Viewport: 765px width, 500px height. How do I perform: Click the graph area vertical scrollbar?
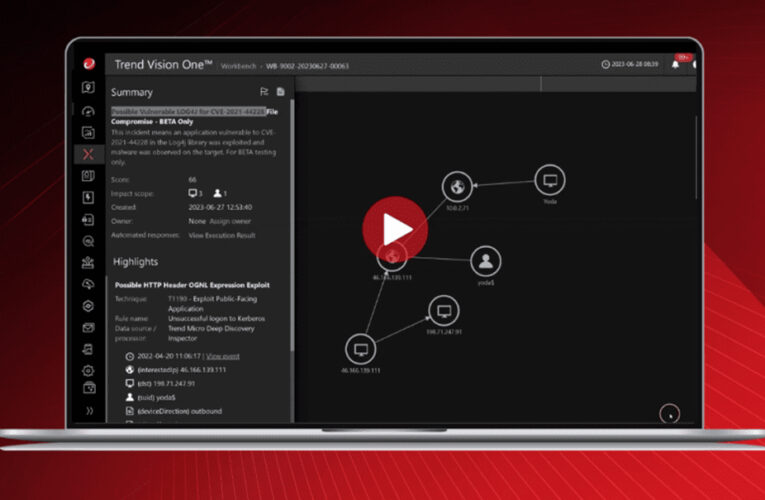click(697, 157)
